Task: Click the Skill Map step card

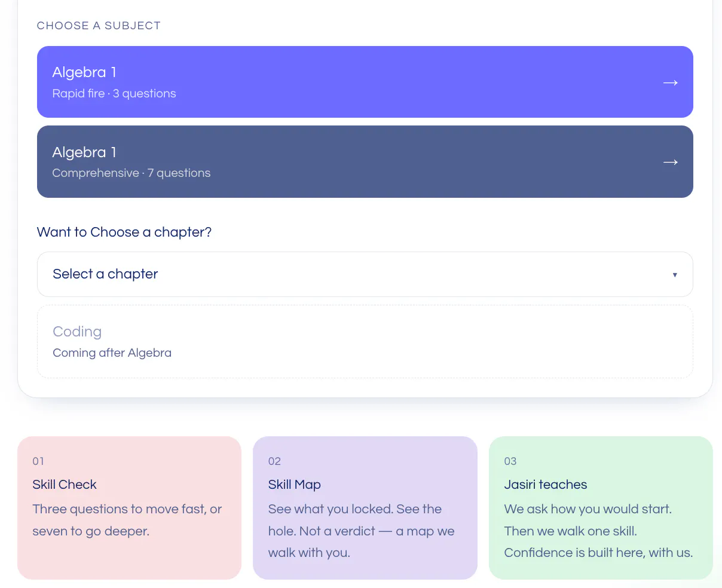Action: [x=365, y=507]
